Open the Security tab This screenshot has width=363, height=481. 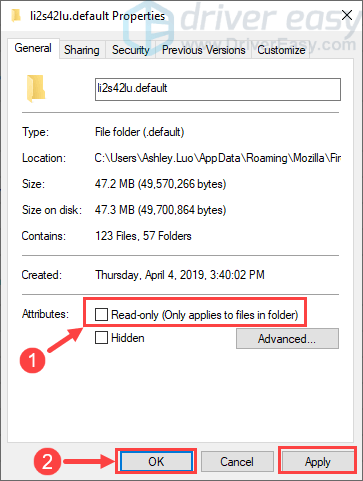(130, 50)
